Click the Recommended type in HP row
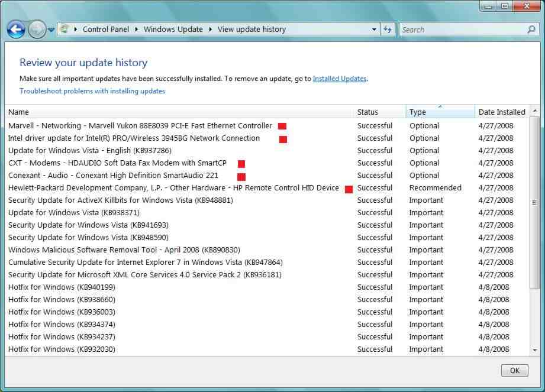545x392 pixels. click(x=435, y=188)
